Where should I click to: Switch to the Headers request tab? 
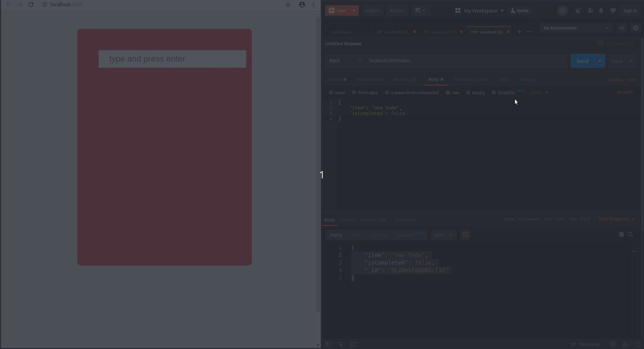[405, 79]
